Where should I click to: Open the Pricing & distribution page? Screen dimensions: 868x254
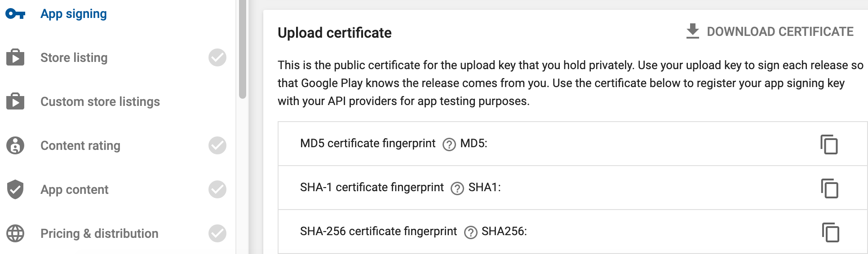coord(99,233)
